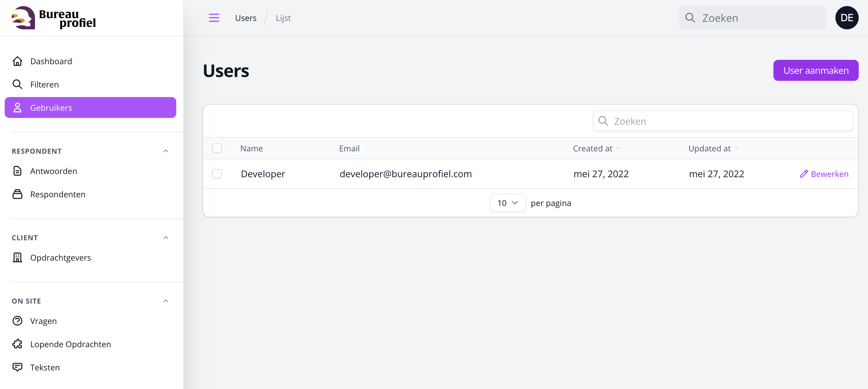Click the Lopende Opdrachten puzzle icon

[17, 344]
